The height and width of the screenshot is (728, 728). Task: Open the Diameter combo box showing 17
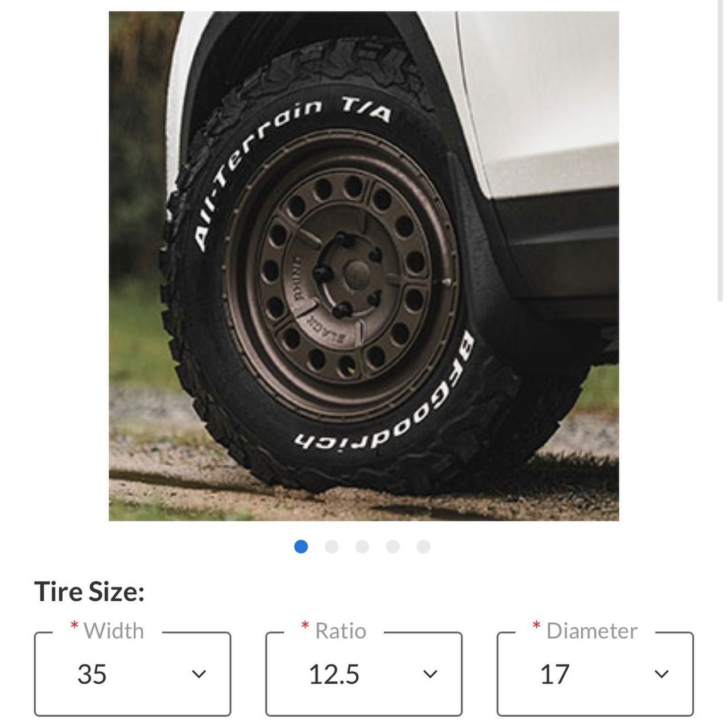pos(595,674)
